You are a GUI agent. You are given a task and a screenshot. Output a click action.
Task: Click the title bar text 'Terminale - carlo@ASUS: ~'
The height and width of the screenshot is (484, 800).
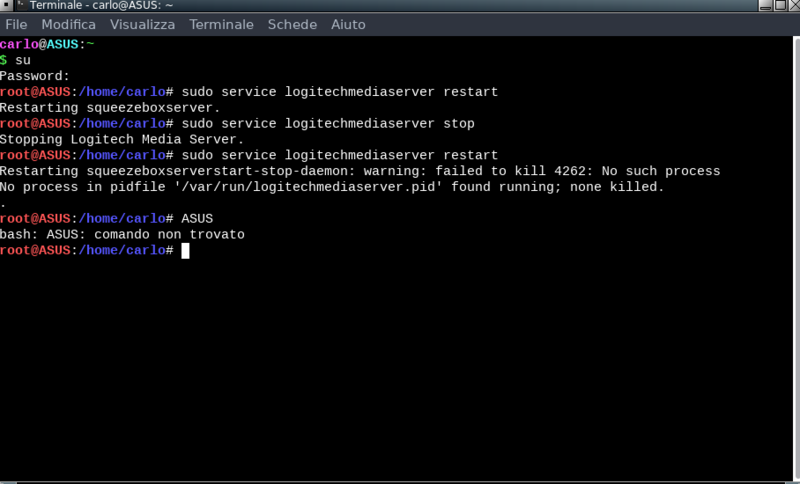102,6
